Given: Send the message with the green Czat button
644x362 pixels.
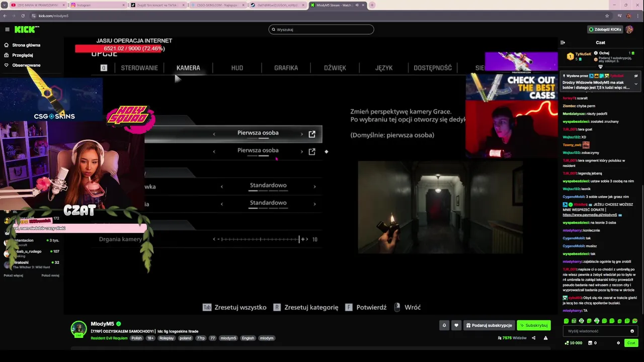Looking at the screenshot, I should (631, 343).
